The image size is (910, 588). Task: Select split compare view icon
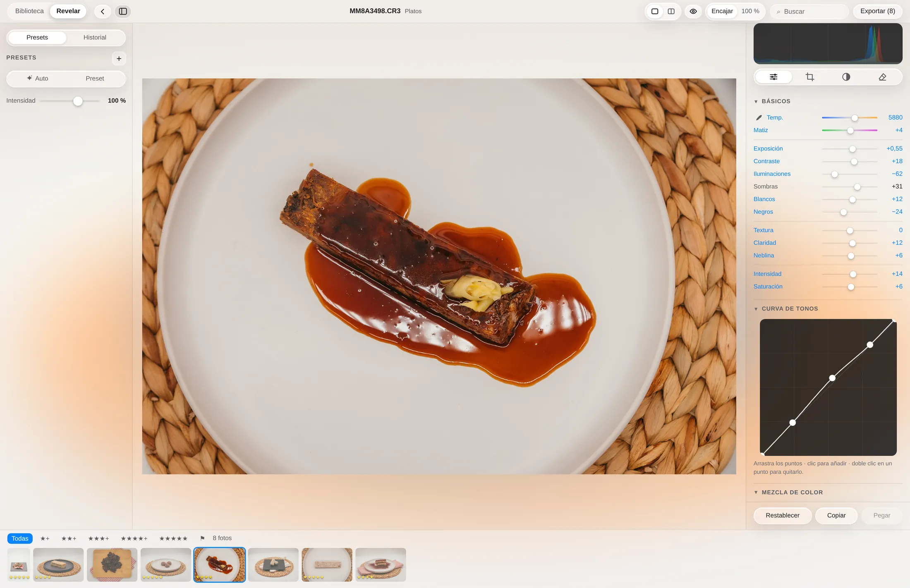[x=671, y=11]
